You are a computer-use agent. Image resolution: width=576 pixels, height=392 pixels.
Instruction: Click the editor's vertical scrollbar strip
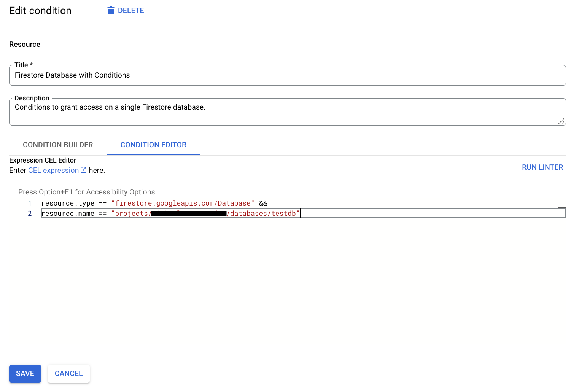[x=562, y=271]
